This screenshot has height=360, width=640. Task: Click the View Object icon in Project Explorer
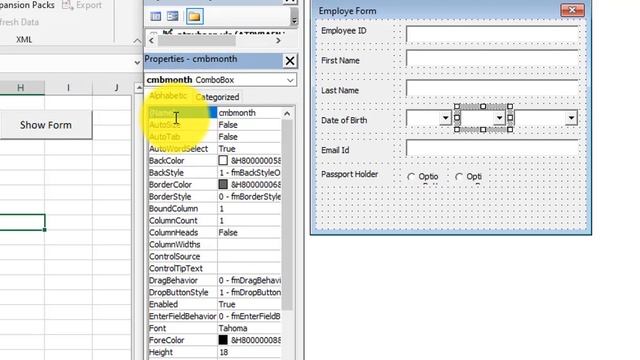pos(173,16)
